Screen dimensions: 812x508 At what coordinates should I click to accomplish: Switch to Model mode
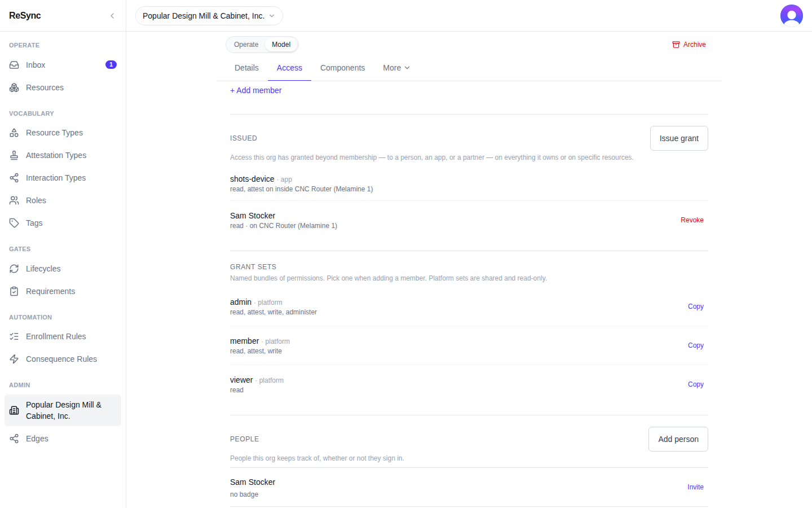pyautogui.click(x=281, y=45)
